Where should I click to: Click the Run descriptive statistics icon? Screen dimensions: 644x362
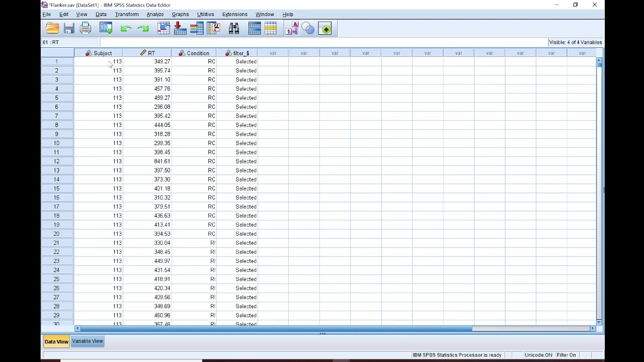[x=213, y=29]
